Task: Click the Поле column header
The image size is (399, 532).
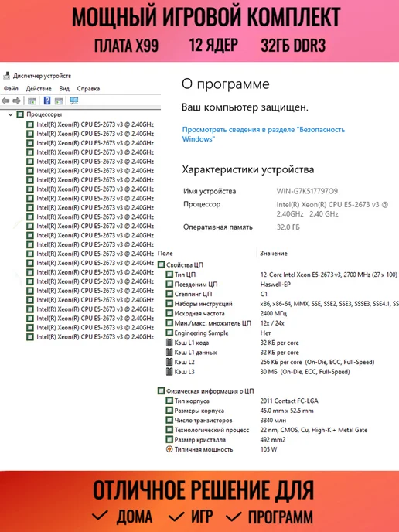Action: (x=165, y=253)
